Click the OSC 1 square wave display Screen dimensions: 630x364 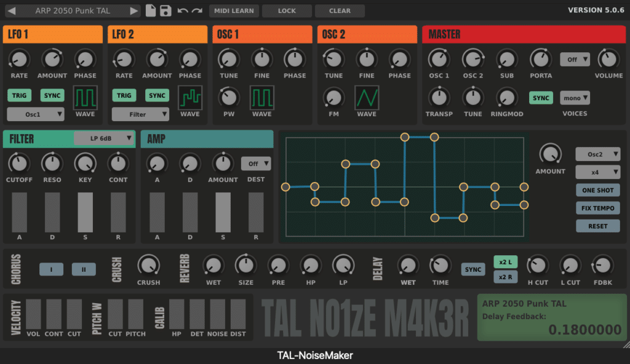[261, 98]
